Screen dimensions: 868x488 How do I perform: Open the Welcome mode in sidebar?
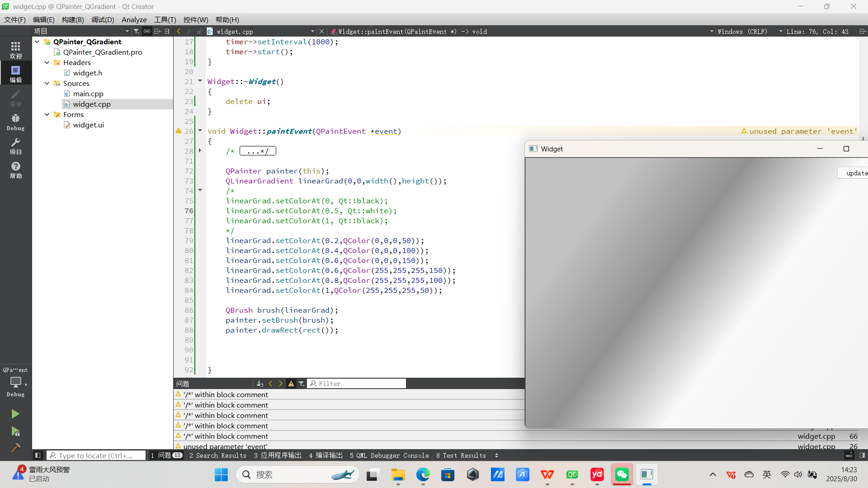[x=15, y=50]
